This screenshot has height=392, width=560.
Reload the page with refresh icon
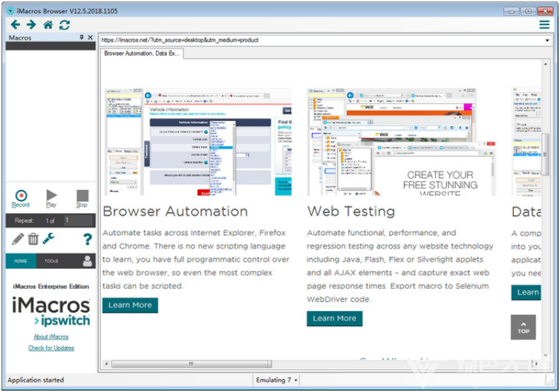coord(65,24)
